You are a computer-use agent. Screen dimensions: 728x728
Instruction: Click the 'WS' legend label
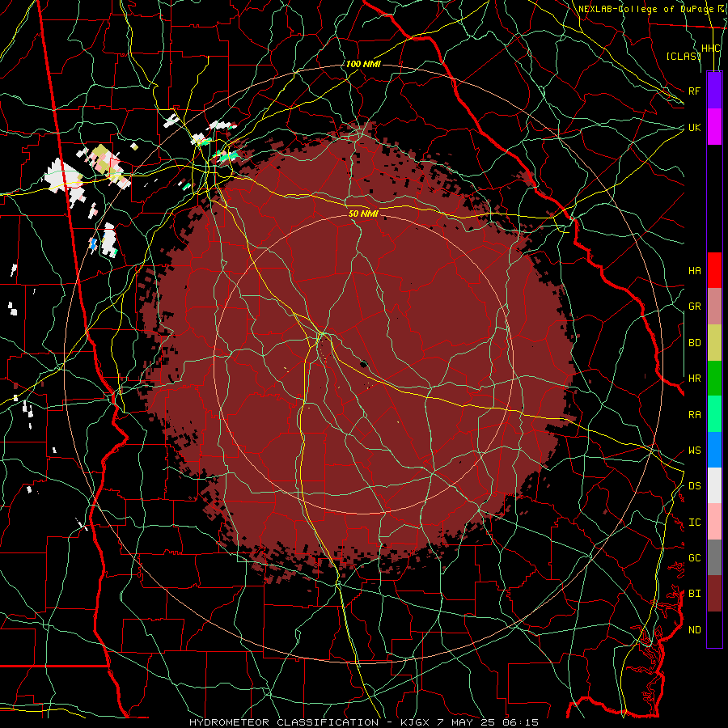click(694, 451)
